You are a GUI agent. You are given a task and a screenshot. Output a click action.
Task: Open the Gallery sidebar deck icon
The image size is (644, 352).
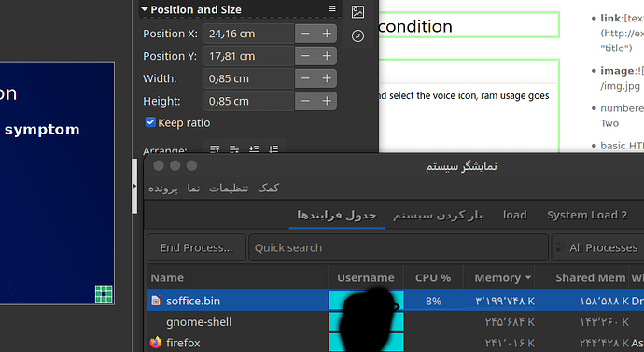(x=357, y=12)
